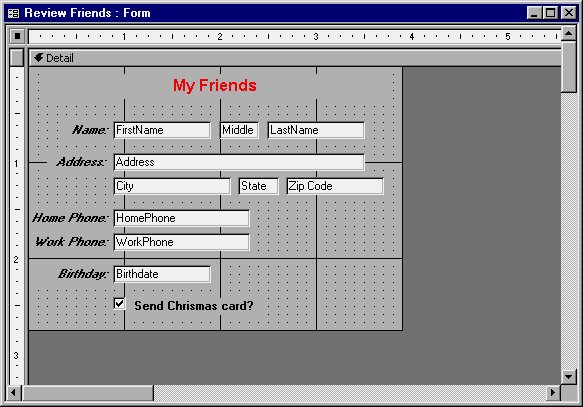Select the Detail section bar
583x407 pixels.
[295, 58]
